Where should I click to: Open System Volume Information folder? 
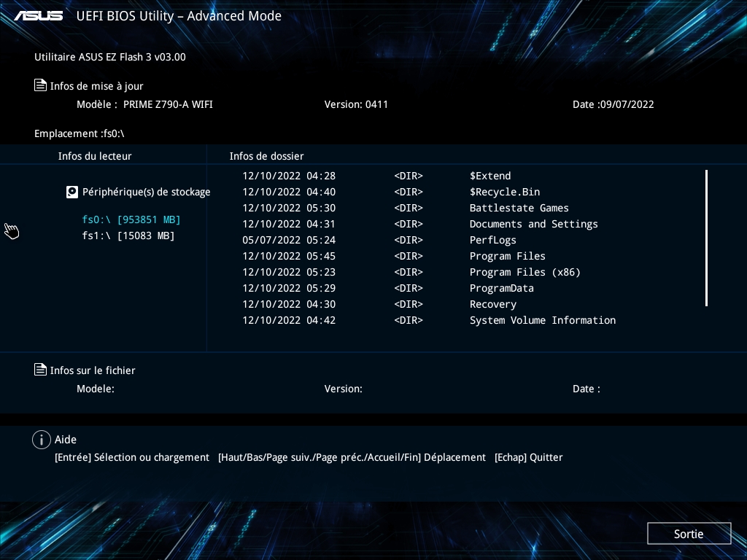click(x=542, y=320)
